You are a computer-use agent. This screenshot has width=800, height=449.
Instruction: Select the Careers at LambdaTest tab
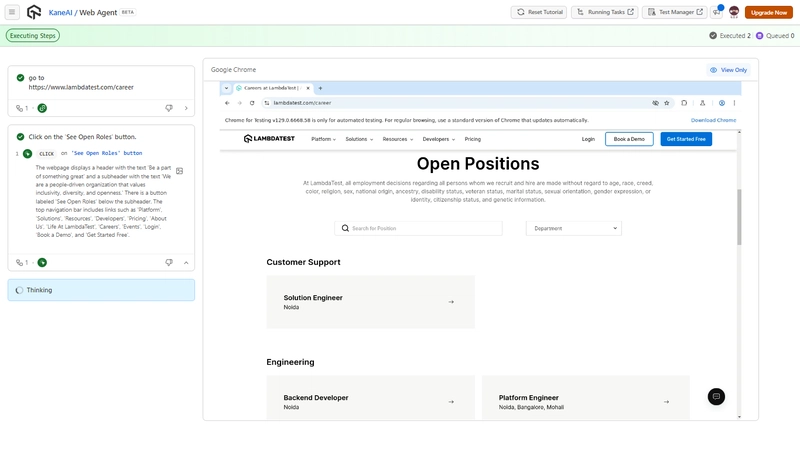(x=272, y=88)
